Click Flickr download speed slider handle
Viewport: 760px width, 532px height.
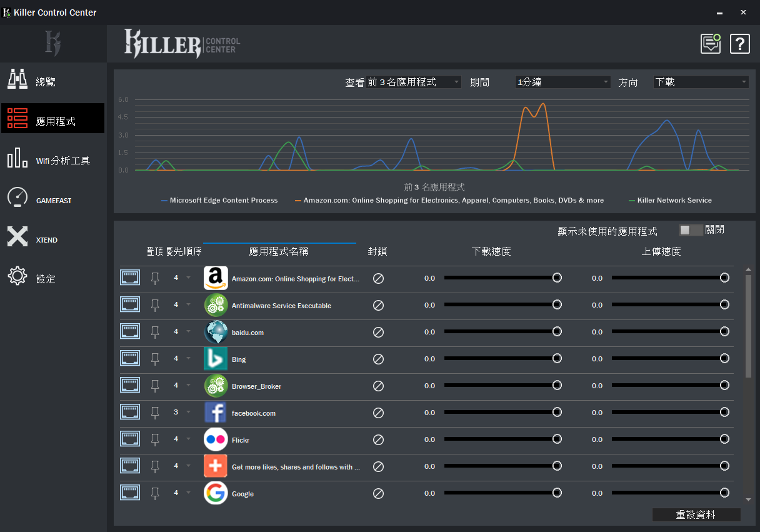[x=557, y=439]
